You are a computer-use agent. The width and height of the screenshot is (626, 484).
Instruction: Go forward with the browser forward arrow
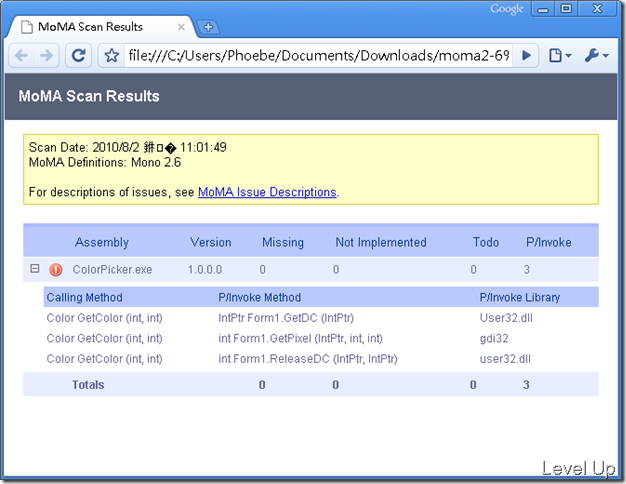click(x=46, y=56)
